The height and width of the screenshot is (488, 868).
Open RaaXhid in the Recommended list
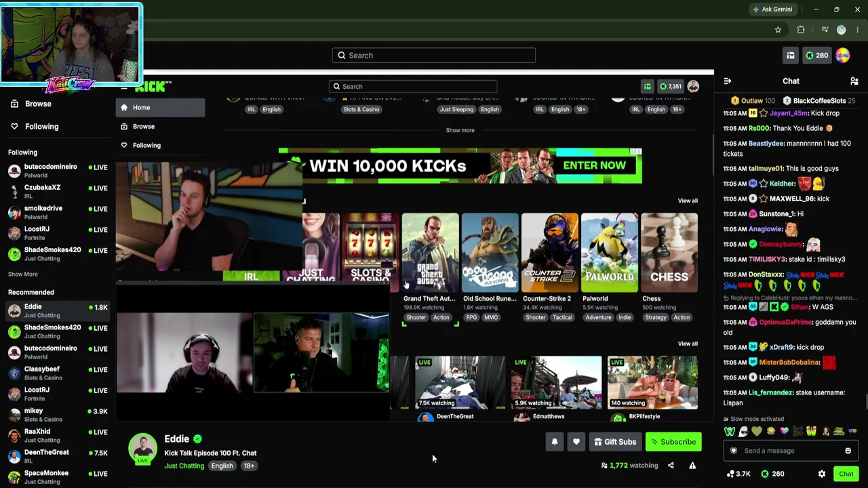tap(58, 435)
